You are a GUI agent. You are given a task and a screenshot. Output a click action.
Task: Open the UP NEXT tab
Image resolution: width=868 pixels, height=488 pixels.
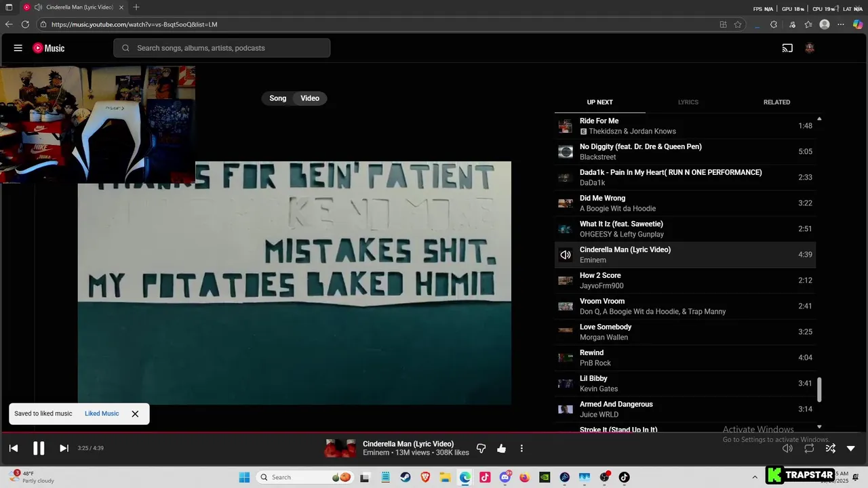(x=599, y=102)
